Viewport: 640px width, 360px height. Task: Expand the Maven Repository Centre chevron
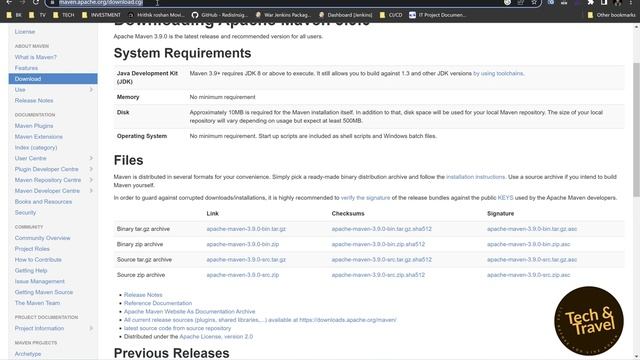click(x=91, y=180)
